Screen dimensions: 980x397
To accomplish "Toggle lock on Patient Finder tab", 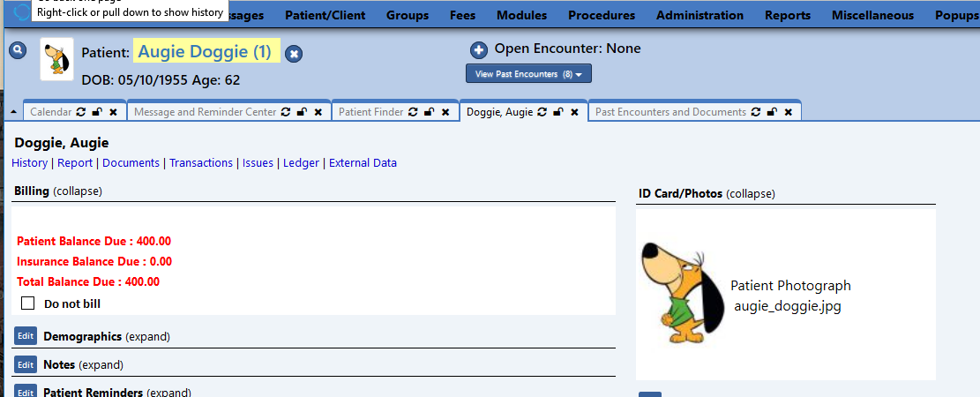I will (430, 112).
